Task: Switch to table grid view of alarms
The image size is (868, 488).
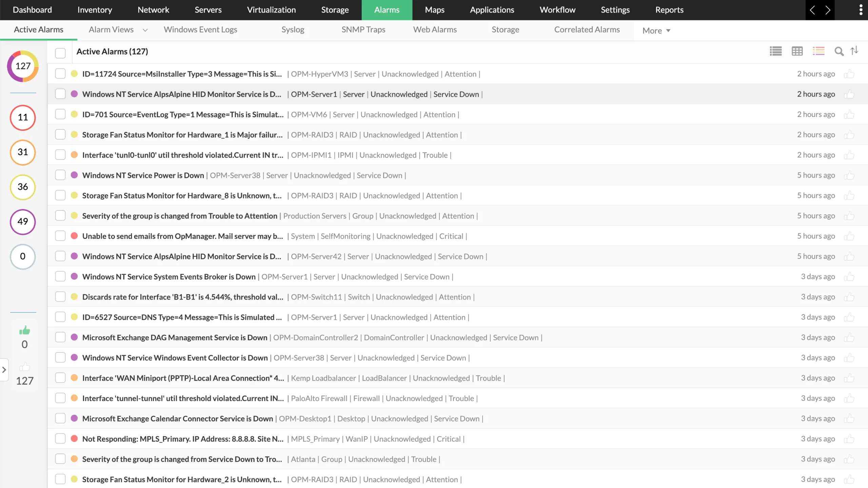Action: [x=797, y=51]
